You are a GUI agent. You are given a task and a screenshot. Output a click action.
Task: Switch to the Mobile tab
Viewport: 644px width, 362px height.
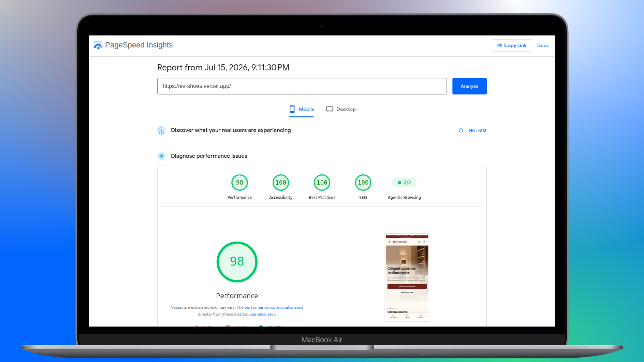tap(302, 109)
